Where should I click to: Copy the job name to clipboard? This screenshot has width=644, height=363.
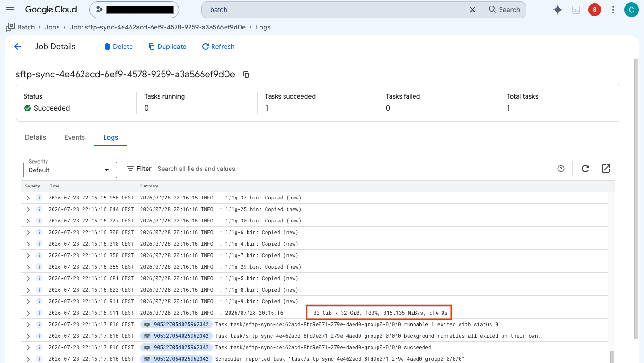coord(246,75)
